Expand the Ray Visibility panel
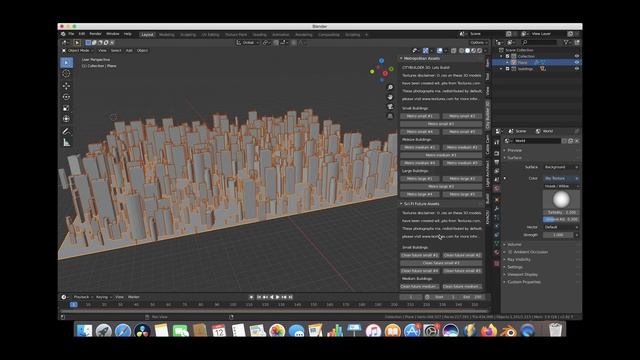The image size is (640, 360). coord(518,260)
